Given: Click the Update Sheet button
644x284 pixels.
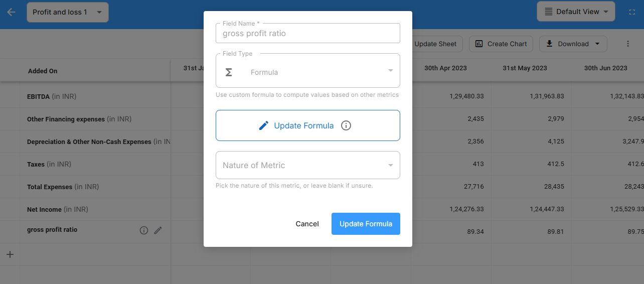Looking at the screenshot, I should [435, 44].
